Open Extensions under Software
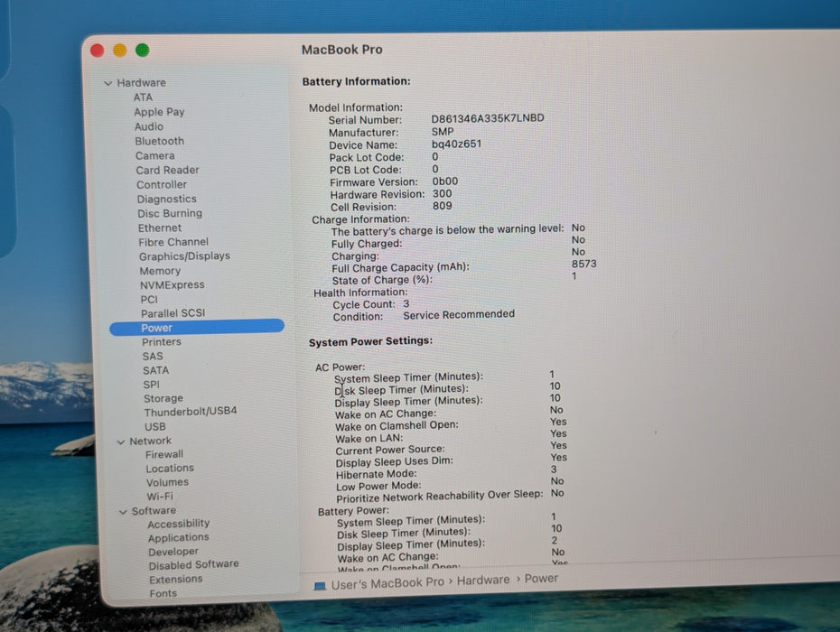840x632 pixels. pyautogui.click(x=176, y=580)
